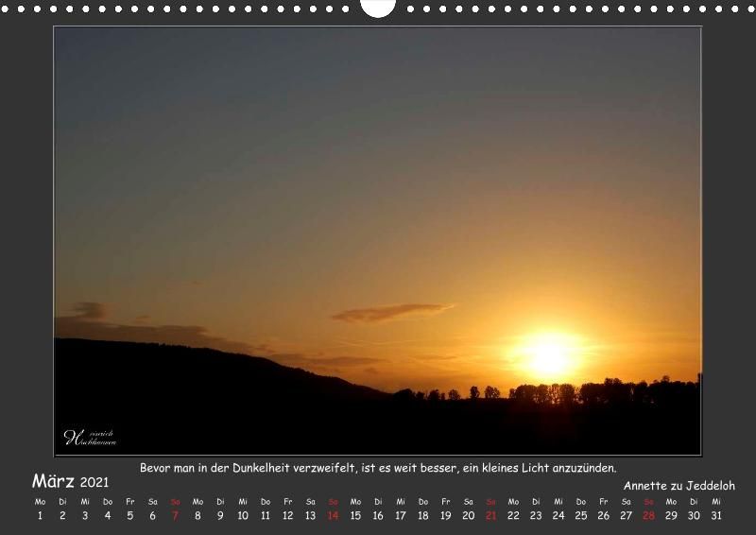Select calendar day 23

pyautogui.click(x=536, y=516)
